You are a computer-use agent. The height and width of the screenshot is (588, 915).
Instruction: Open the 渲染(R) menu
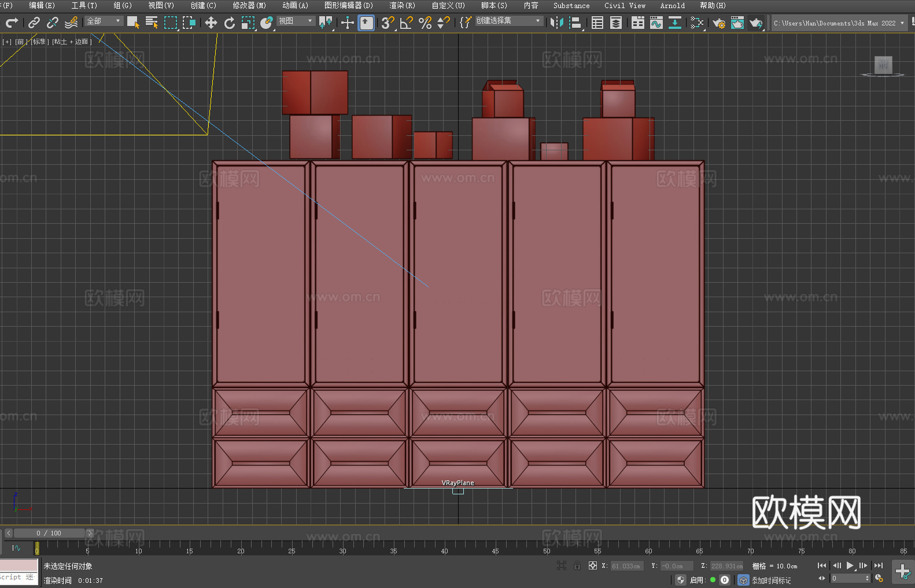tap(402, 5)
